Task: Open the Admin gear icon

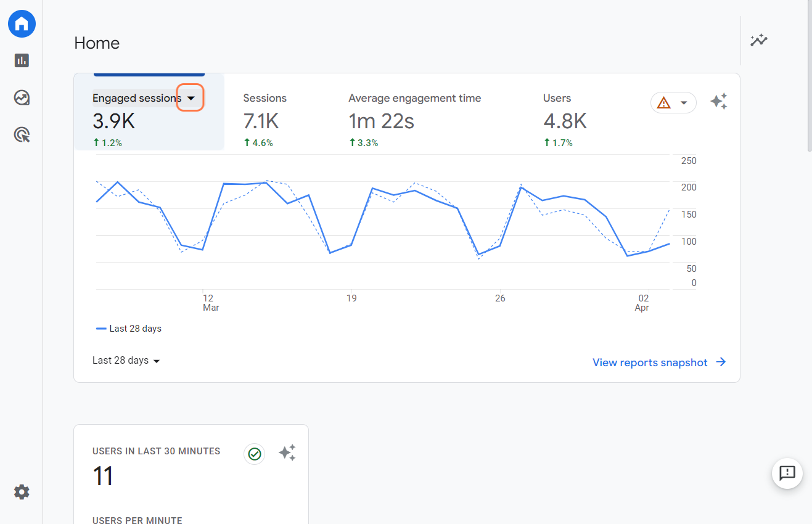Action: (22, 492)
